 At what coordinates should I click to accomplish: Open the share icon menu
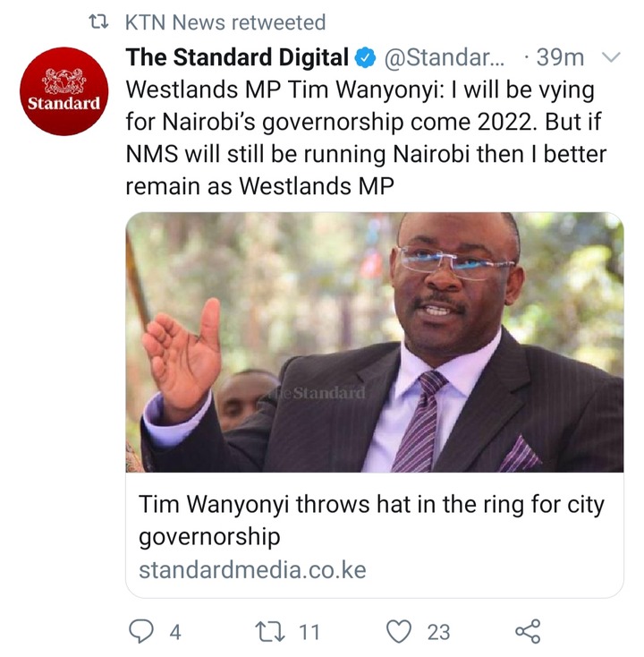click(x=528, y=631)
